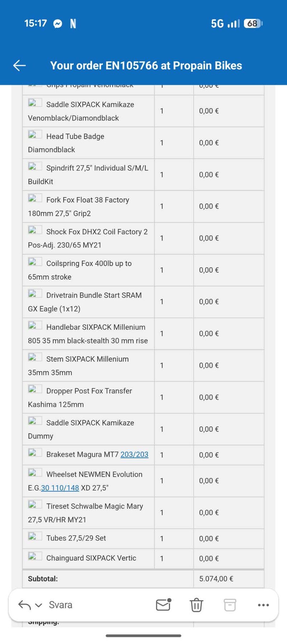This screenshot has height=644, width=287.
Task: Delete email using trash icon
Action: pyautogui.click(x=196, y=605)
